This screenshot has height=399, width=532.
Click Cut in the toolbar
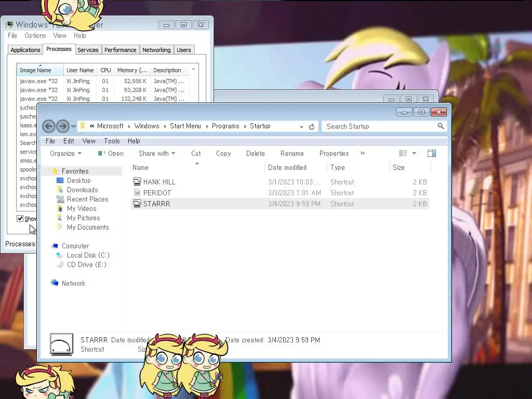tap(196, 153)
